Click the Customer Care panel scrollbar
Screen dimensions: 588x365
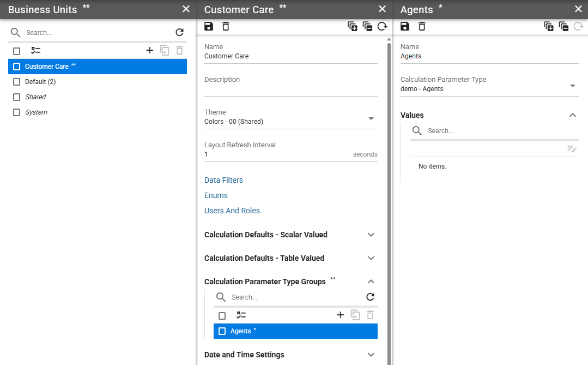click(x=389, y=203)
